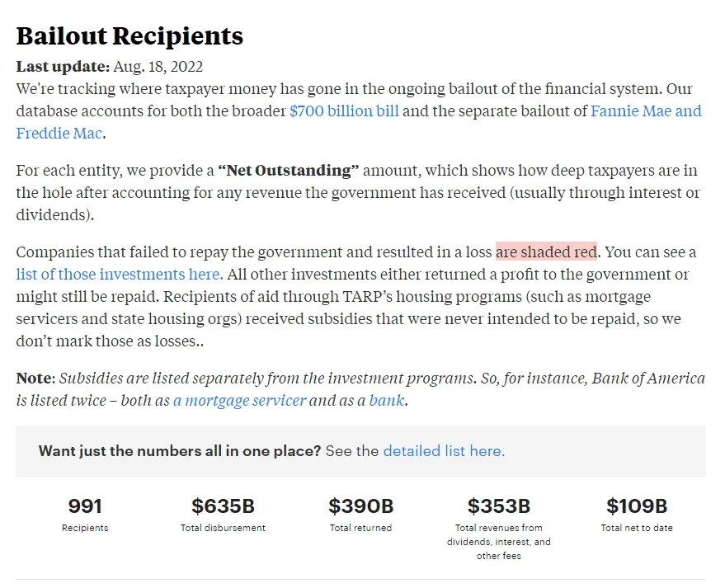Click the $353B total revenues figure
This screenshot has height=588, width=725.
point(498,506)
